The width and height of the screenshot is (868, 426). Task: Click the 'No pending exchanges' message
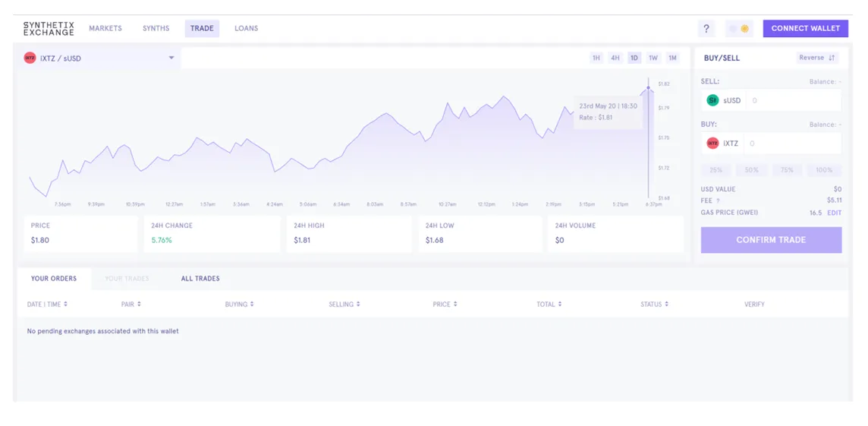tap(103, 331)
